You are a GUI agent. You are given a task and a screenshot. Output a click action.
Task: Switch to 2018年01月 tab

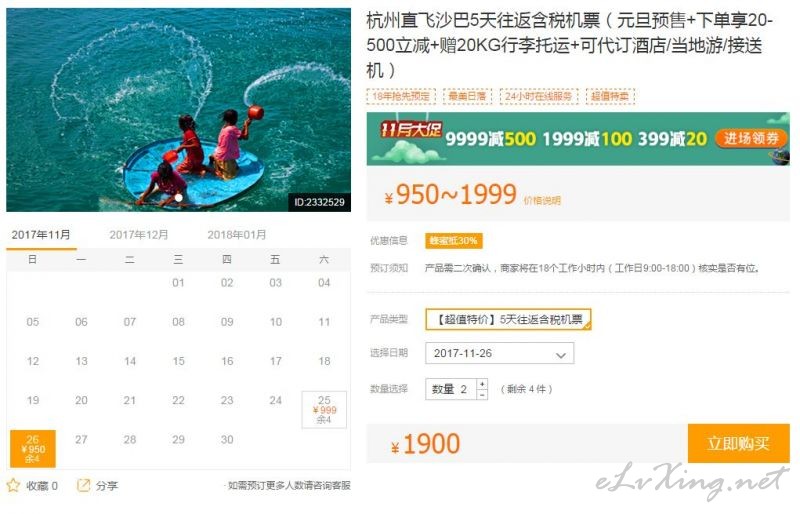[237, 235]
